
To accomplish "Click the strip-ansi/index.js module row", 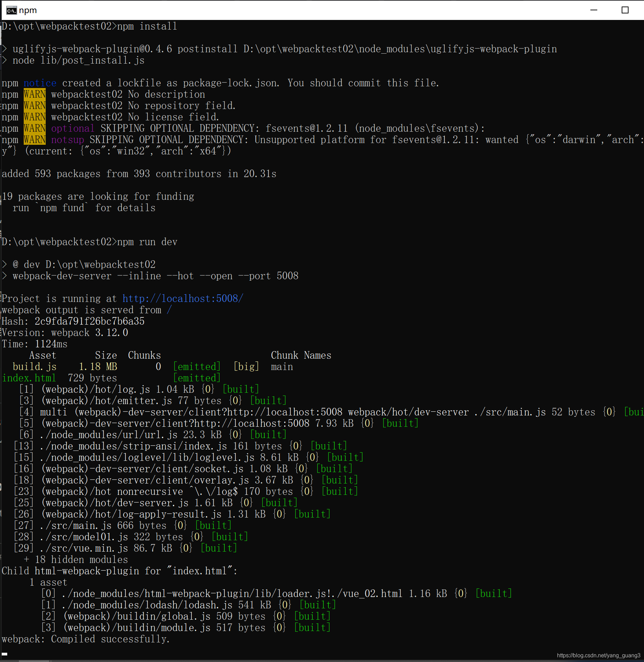I will (x=180, y=446).
